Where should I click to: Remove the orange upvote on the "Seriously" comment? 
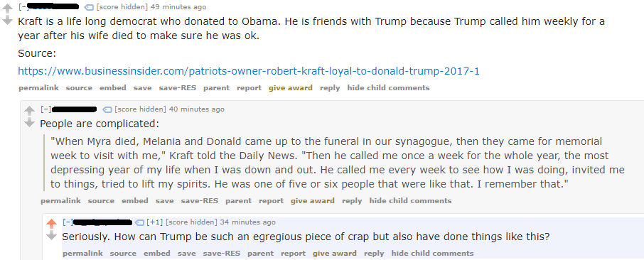coord(51,224)
